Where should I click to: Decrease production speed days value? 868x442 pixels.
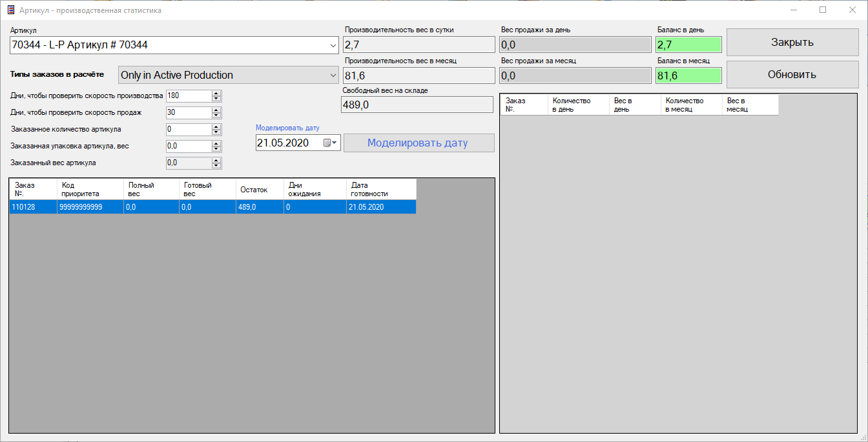point(216,99)
